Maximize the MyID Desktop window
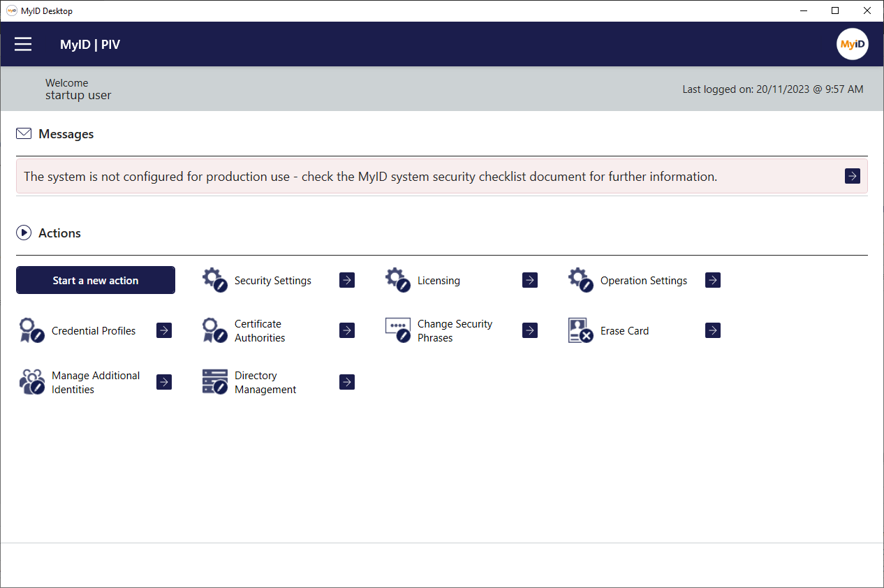The height and width of the screenshot is (588, 884). point(835,10)
